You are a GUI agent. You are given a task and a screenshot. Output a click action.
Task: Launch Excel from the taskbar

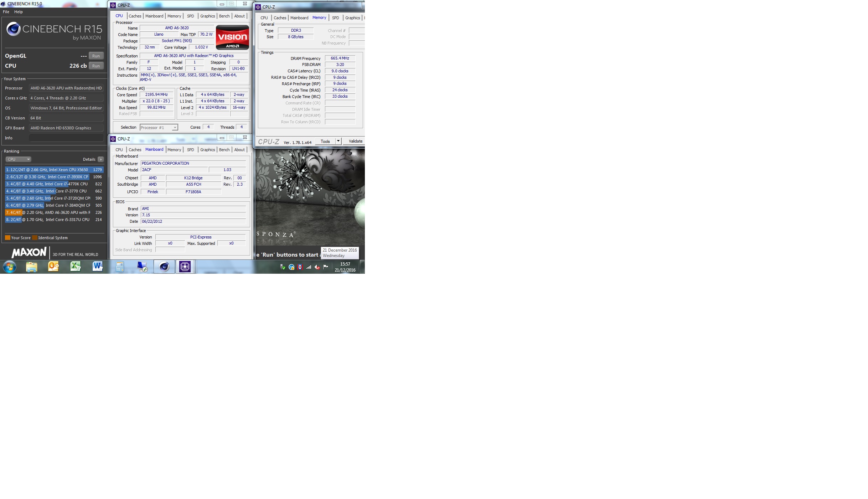(x=76, y=267)
